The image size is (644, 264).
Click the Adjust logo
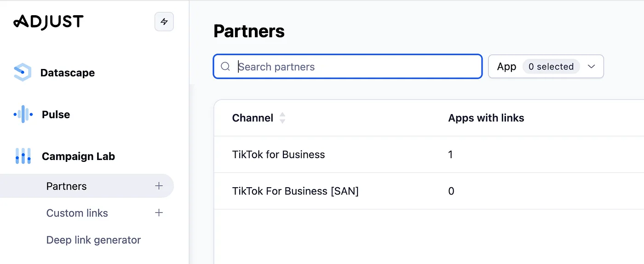[48, 21]
